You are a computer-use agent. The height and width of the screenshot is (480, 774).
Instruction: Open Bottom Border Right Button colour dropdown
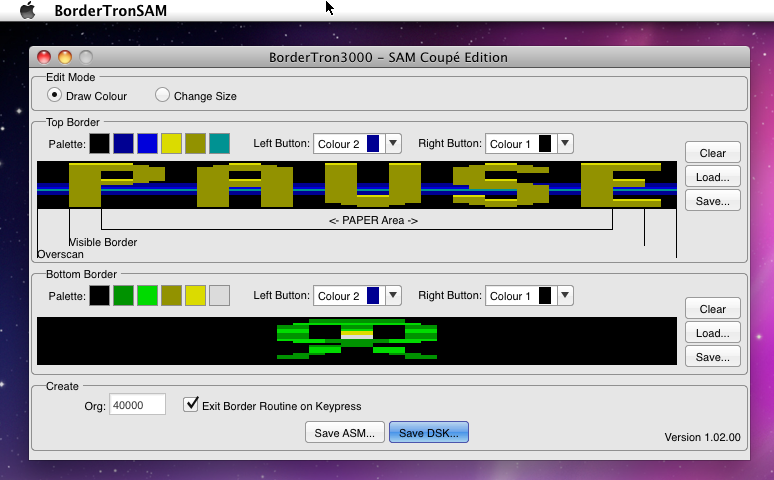[x=529, y=296]
